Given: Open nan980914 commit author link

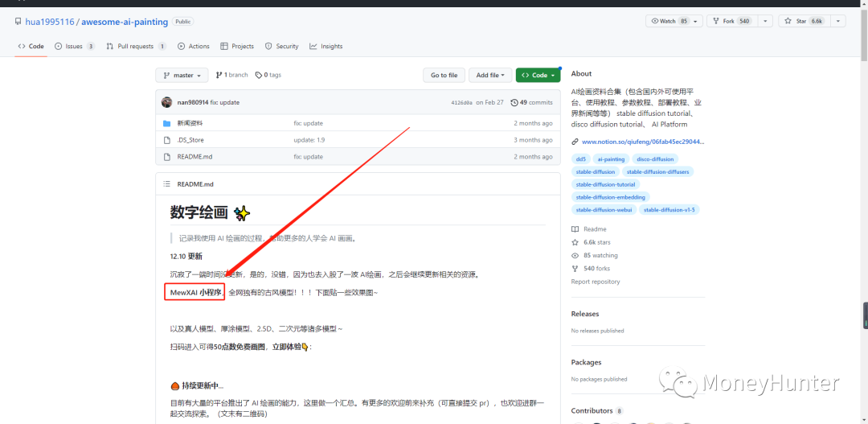Looking at the screenshot, I should pos(193,102).
